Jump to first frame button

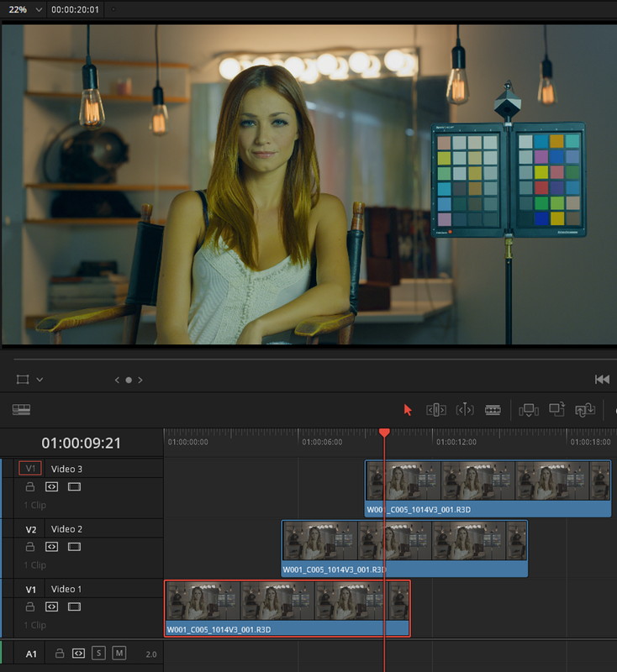coord(602,380)
